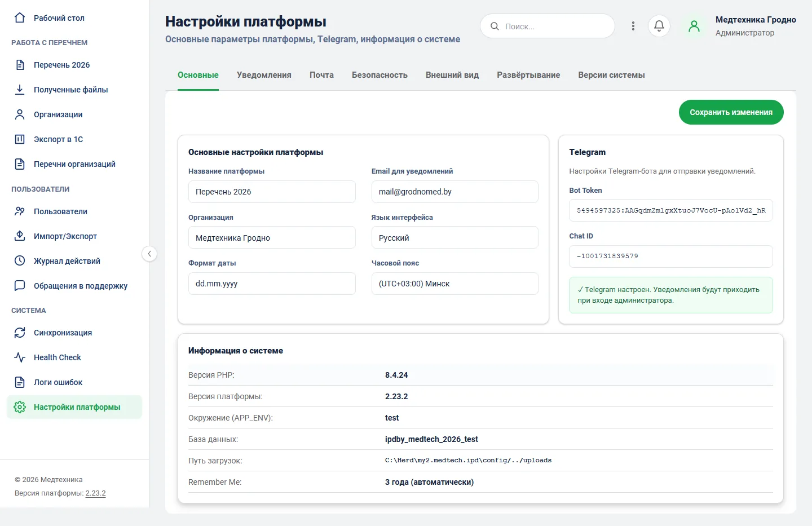
Task: Click the refresh icon for Синхронизация
Action: tap(20, 333)
